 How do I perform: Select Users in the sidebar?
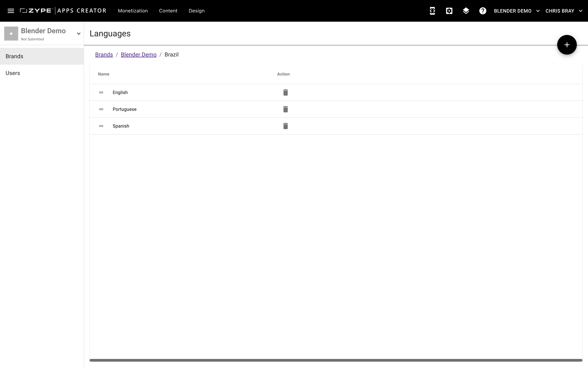(13, 73)
